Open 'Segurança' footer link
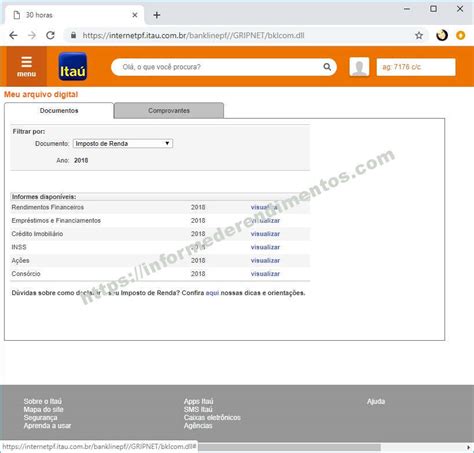 [x=40, y=418]
